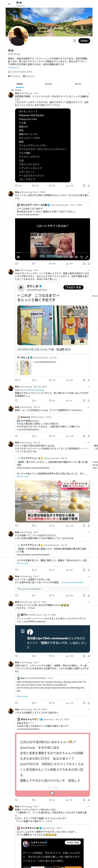The width and height of the screenshot is (98, 868).
Task: Like the pinned game list post
Action: [52, 186]
